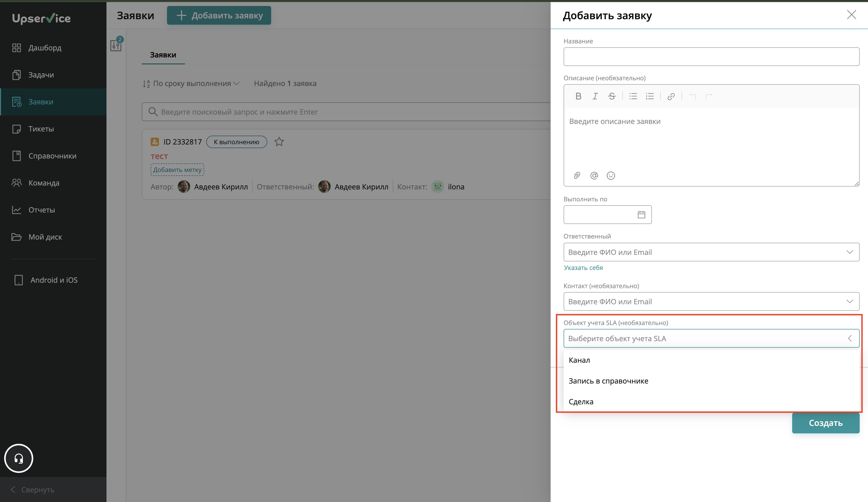Attach a file with paperclip icon

pos(577,176)
